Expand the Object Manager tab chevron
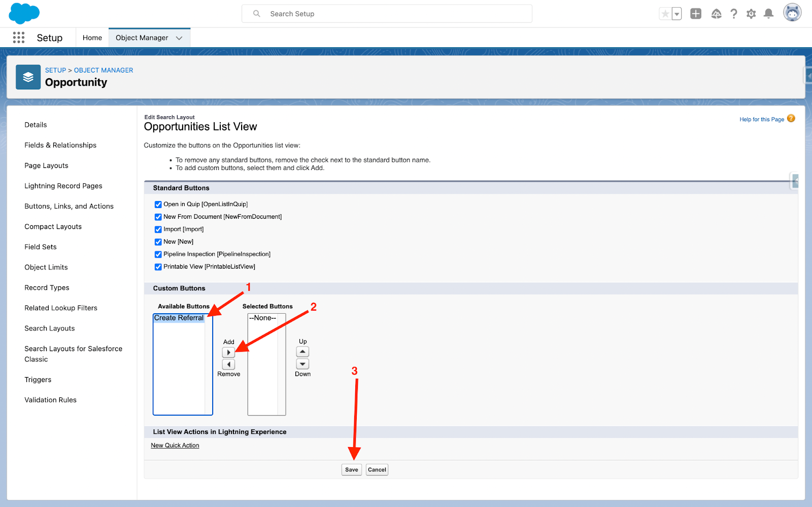The width and height of the screenshot is (812, 507). click(x=179, y=38)
